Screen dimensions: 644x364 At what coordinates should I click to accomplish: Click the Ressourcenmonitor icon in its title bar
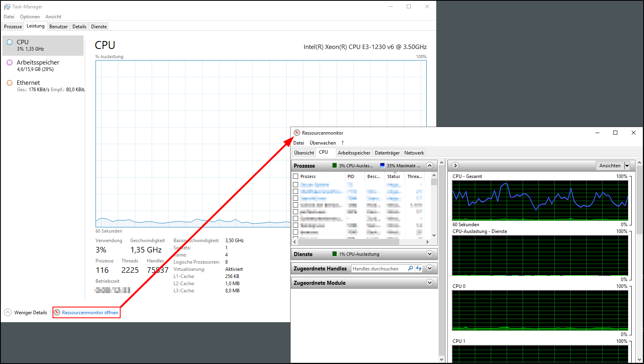click(x=297, y=133)
